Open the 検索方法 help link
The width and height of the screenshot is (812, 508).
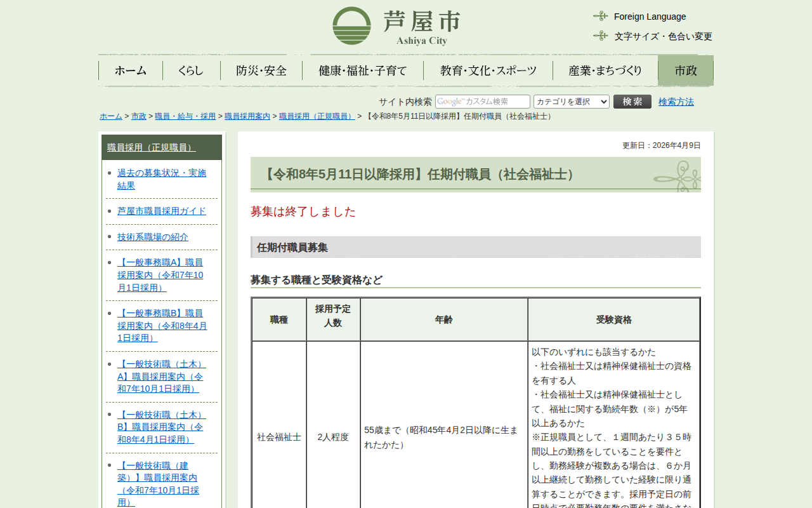(676, 102)
